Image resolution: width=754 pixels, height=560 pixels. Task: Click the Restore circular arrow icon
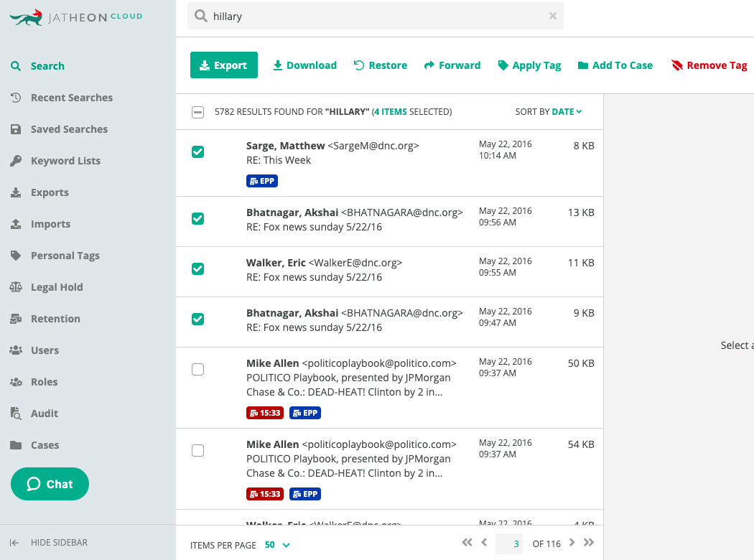pos(359,65)
